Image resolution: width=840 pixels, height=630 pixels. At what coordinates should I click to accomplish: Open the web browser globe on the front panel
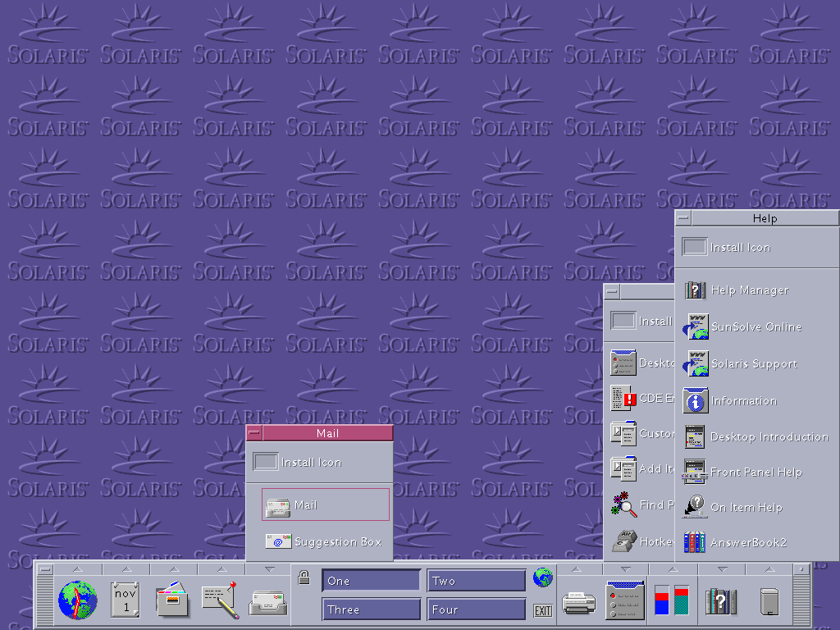point(78,600)
